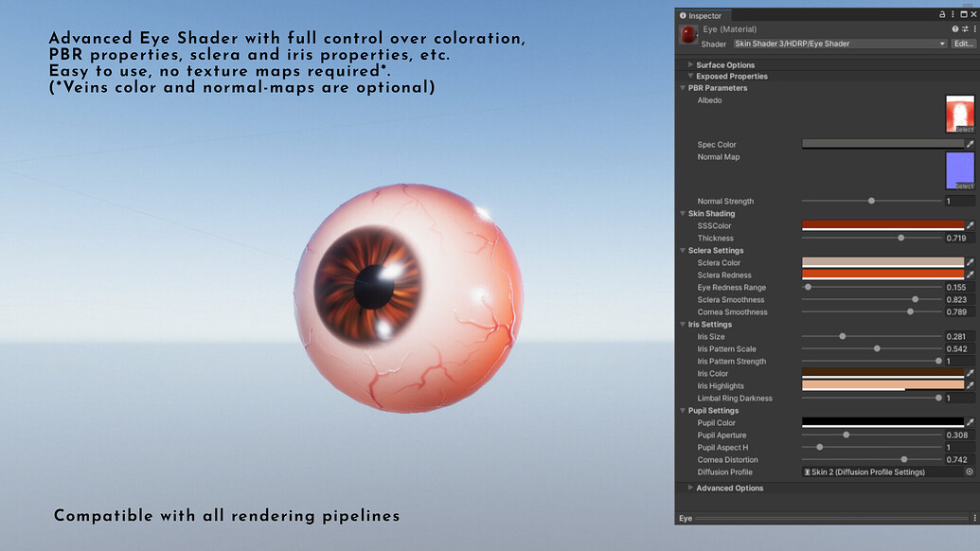Lock the Inspector with the padlock icon

[x=943, y=15]
